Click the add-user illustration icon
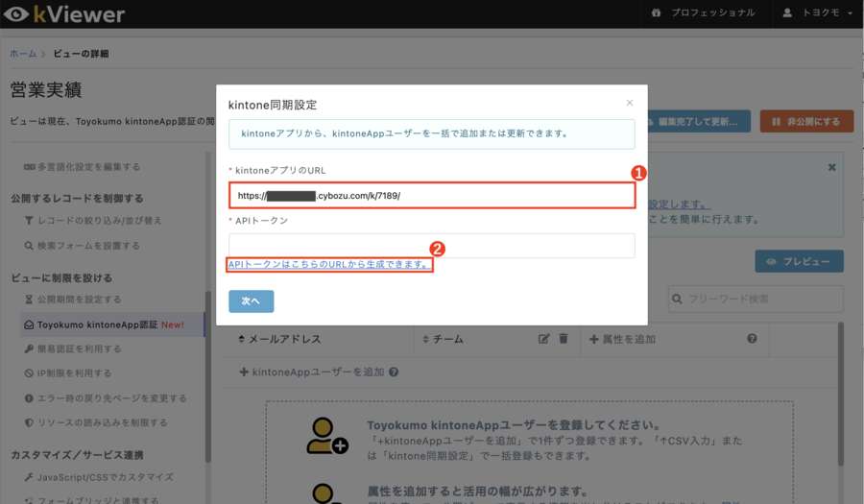 click(326, 436)
